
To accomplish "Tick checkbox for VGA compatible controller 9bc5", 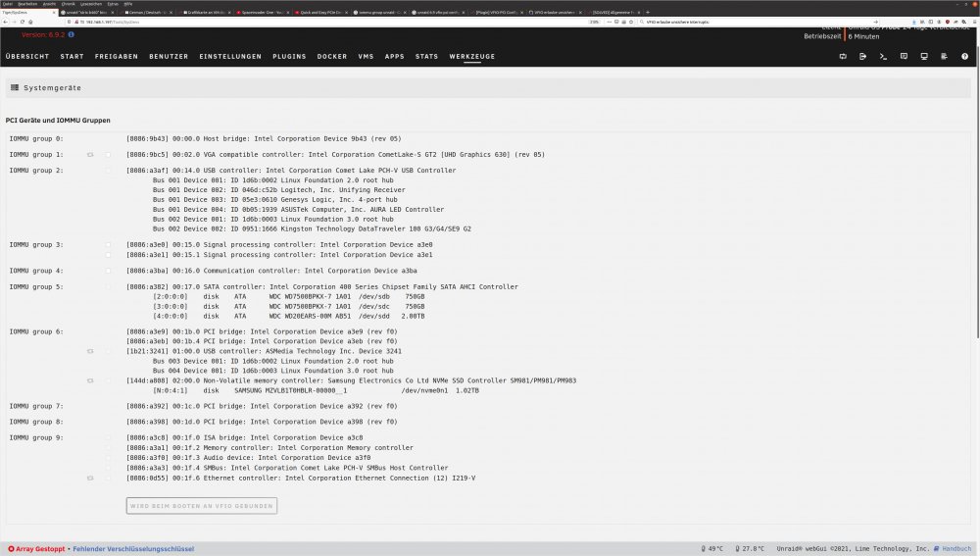I will (108, 155).
